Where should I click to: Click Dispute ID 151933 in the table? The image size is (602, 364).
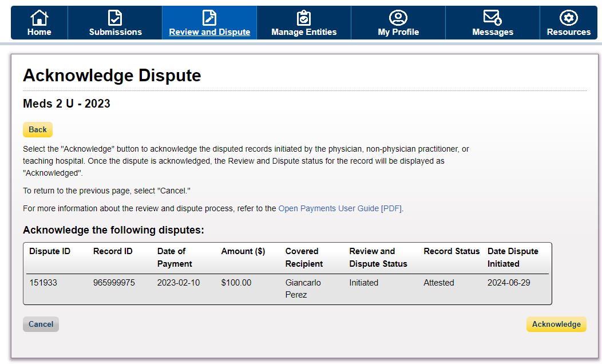point(43,283)
